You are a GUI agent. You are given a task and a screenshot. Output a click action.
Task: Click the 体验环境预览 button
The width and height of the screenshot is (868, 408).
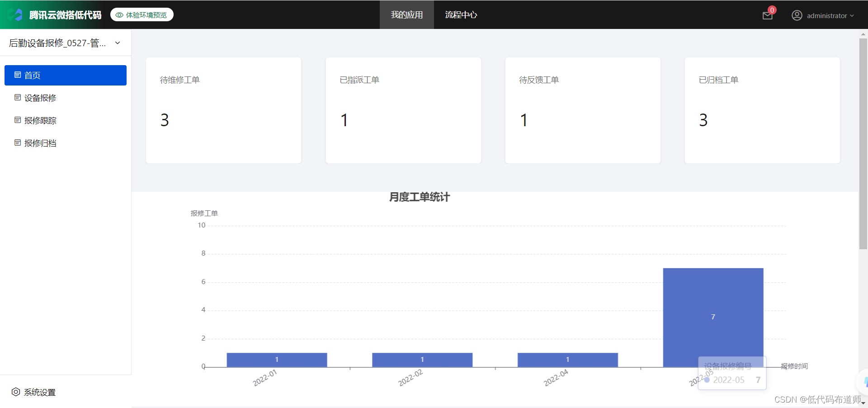pyautogui.click(x=142, y=15)
